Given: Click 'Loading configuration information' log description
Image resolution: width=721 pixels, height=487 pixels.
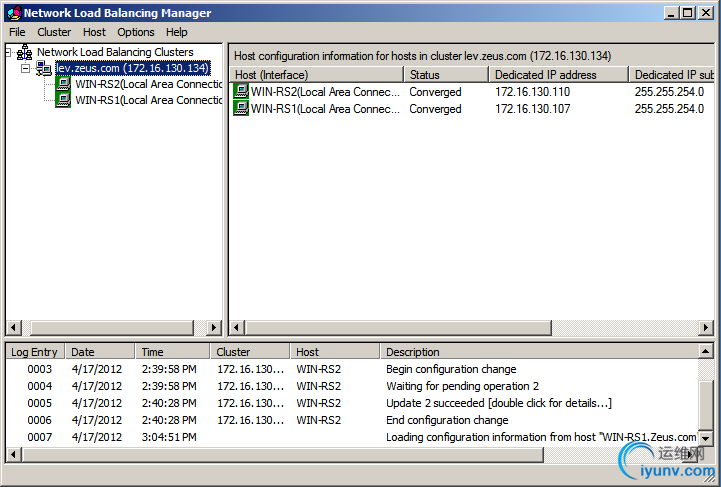Looking at the screenshot, I should [541, 437].
